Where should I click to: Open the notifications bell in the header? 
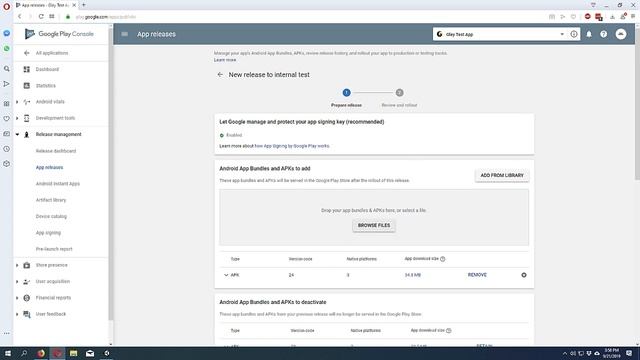coord(589,34)
